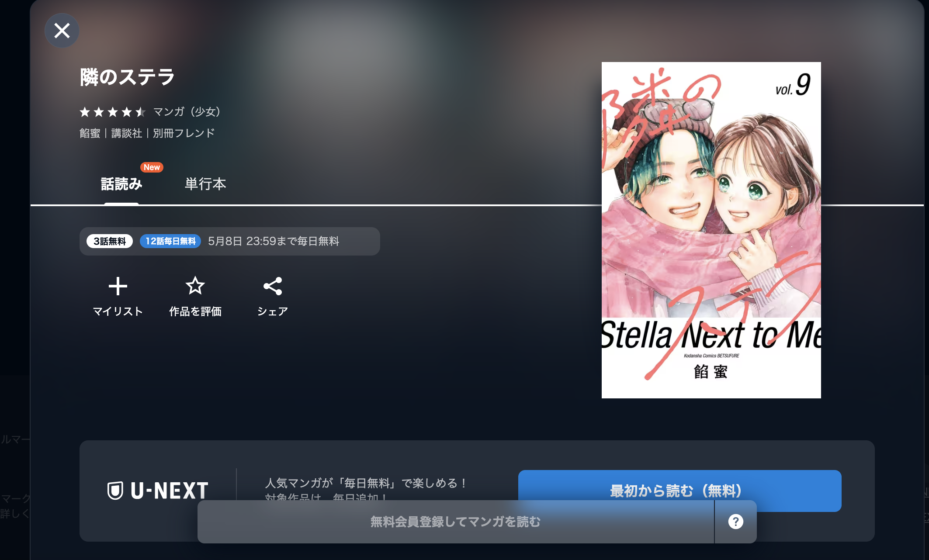This screenshot has height=560, width=929.
Task: Click the New badge above 話読み
Action: [152, 167]
